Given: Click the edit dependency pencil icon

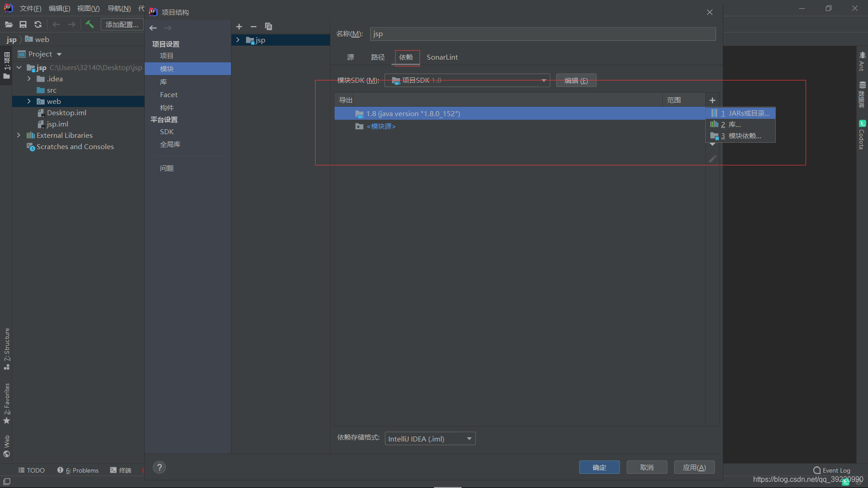Looking at the screenshot, I should [x=712, y=159].
